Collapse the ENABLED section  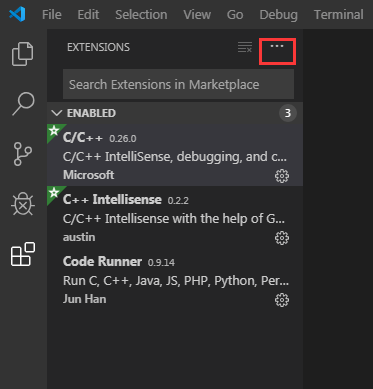(x=57, y=113)
